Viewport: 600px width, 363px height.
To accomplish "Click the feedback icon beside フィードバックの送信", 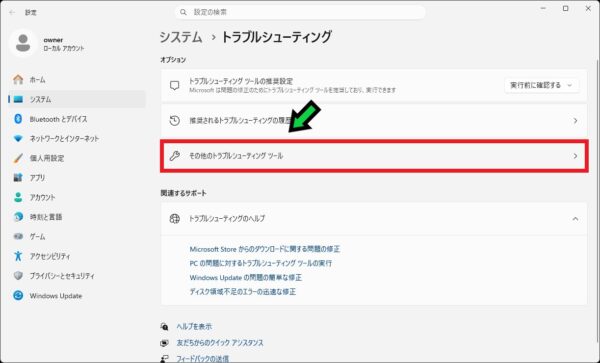I will point(165,359).
